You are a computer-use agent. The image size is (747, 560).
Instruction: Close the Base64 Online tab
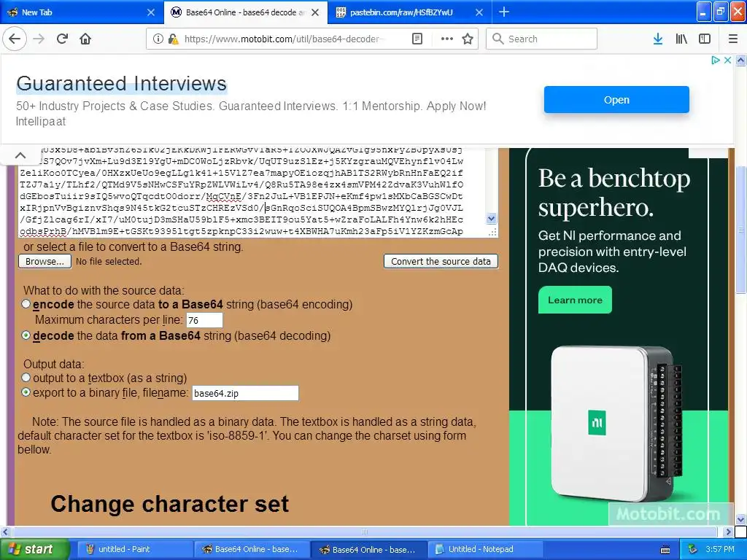click(x=315, y=12)
